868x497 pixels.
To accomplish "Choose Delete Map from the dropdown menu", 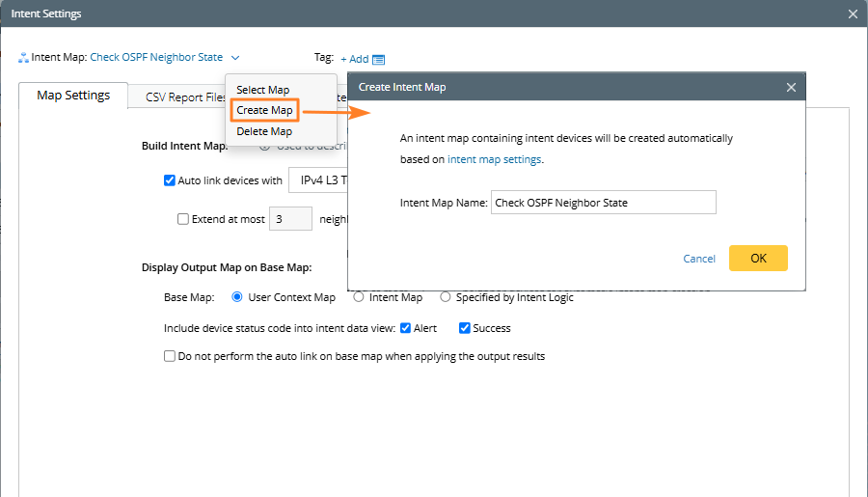I will 263,131.
